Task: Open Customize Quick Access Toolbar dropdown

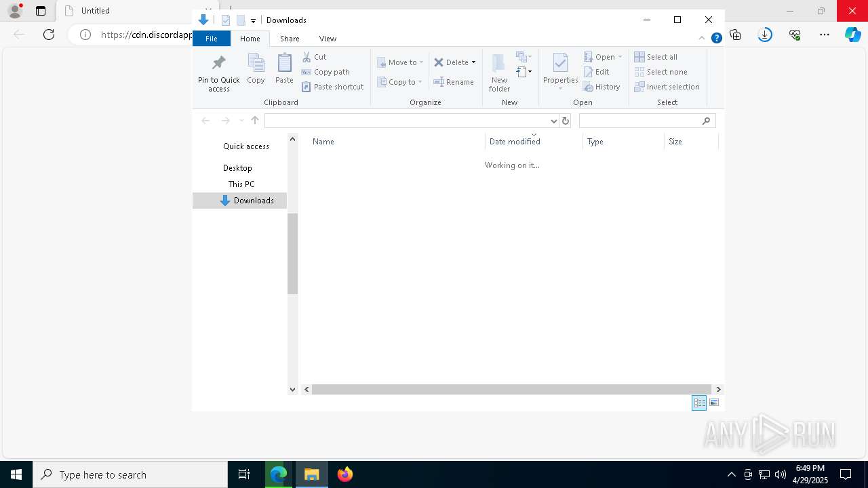Action: point(253,20)
